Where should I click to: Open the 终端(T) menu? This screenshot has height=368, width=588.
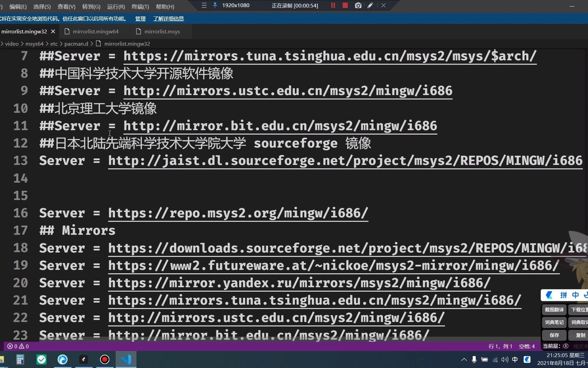pos(140,6)
